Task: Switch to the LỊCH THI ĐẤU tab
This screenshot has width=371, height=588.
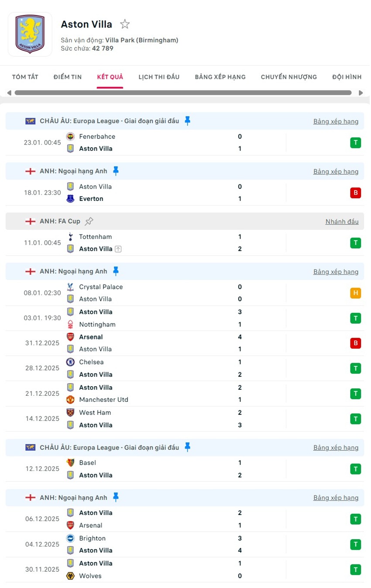Action: point(159,77)
